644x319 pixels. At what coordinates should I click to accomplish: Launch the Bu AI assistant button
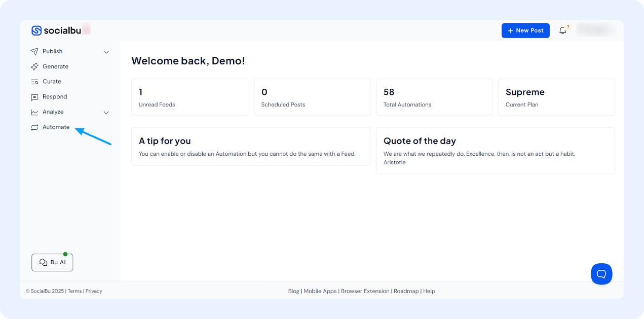pos(52,262)
